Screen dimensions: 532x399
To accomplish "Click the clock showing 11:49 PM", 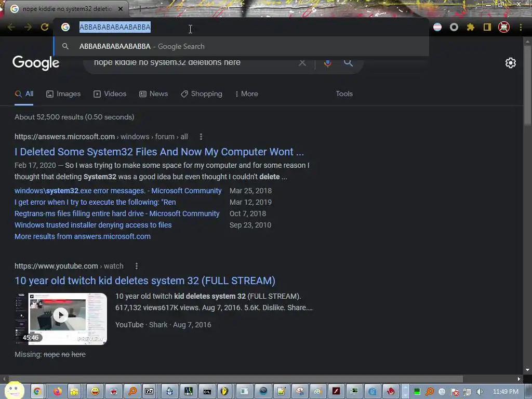I will tap(506, 392).
